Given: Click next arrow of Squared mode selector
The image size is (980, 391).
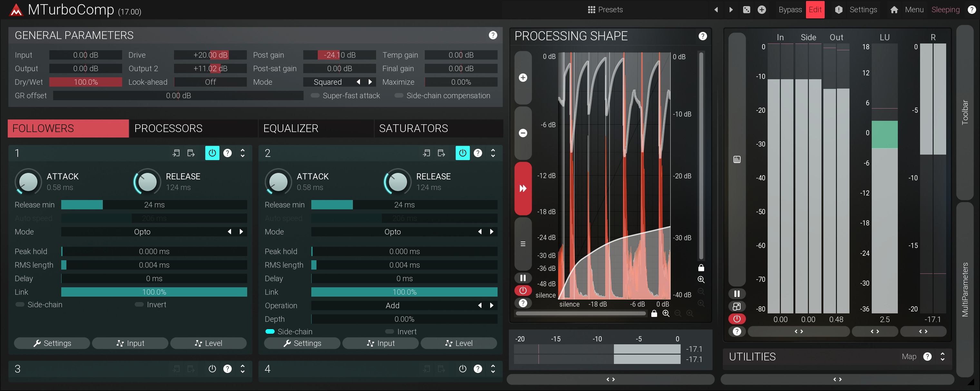Looking at the screenshot, I should pyautogui.click(x=370, y=82).
